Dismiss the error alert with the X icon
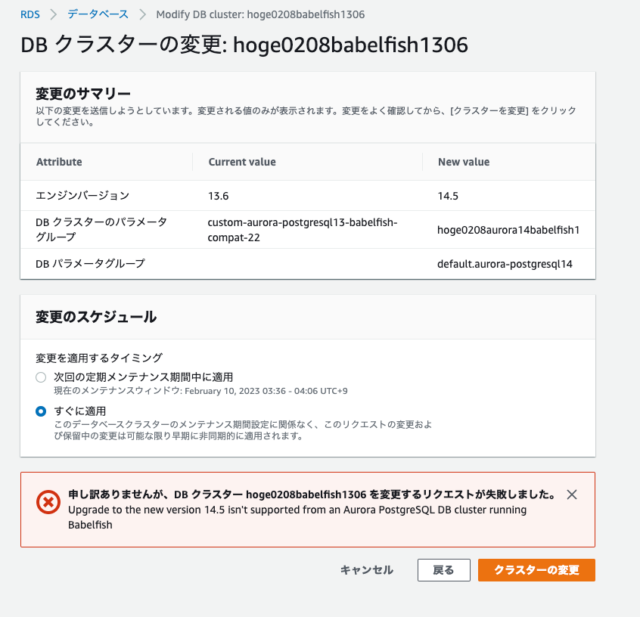The width and height of the screenshot is (640, 617). (572, 495)
